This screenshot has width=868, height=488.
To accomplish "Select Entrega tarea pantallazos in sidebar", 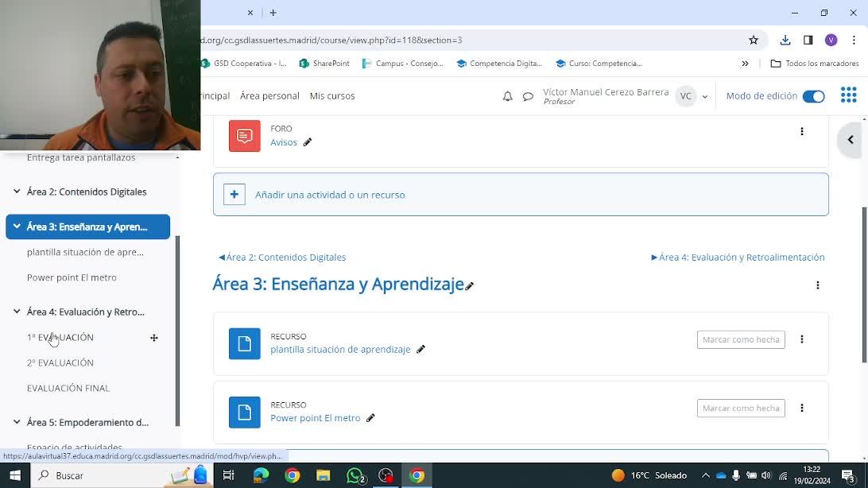I will pyautogui.click(x=81, y=157).
